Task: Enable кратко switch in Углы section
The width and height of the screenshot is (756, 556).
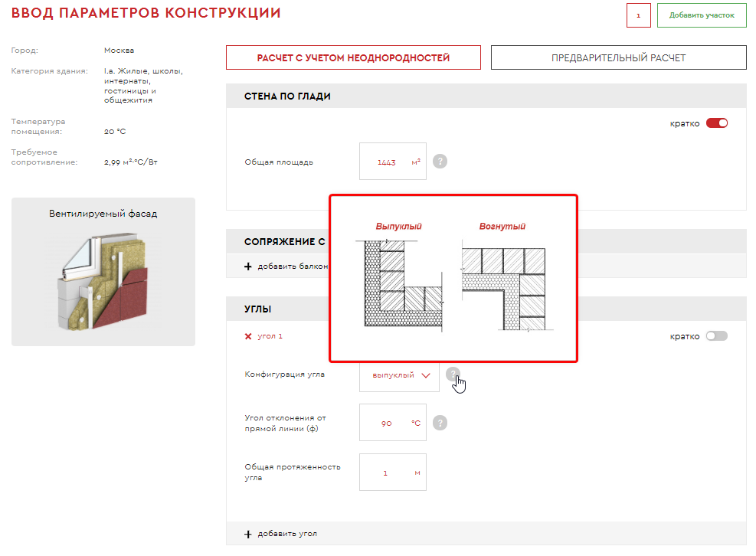Action: pos(716,336)
